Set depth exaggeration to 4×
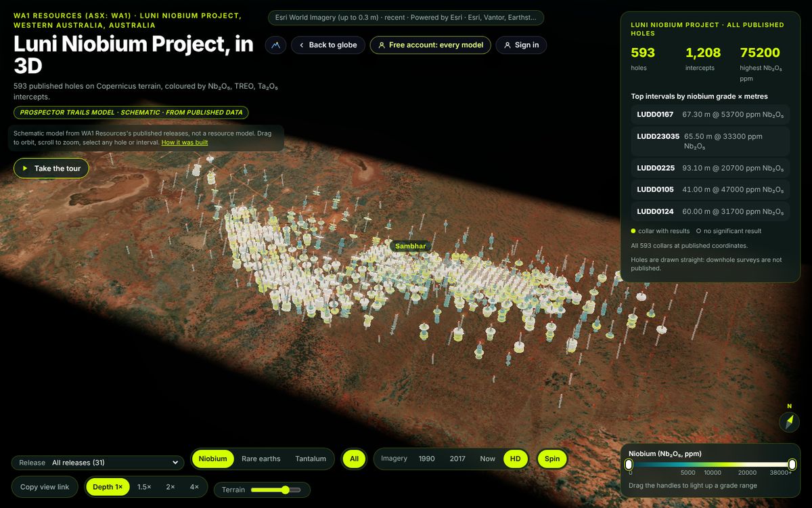 (x=194, y=487)
